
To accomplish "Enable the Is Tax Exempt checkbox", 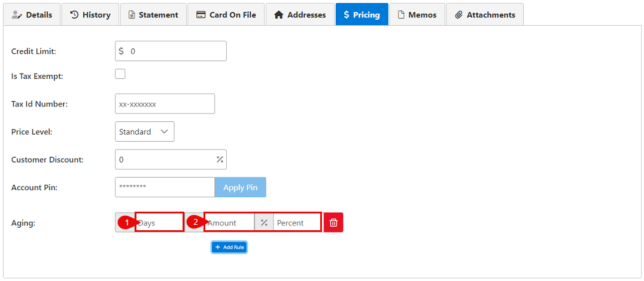I will tap(120, 74).
